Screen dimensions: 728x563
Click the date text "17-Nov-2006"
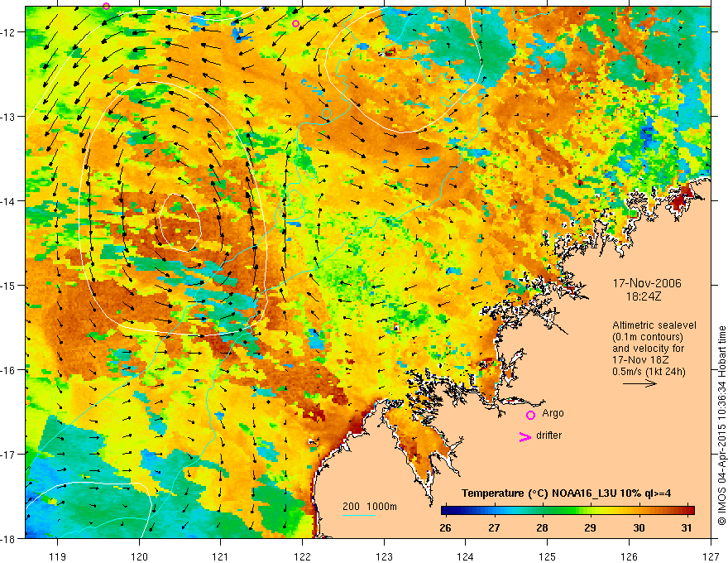click(647, 283)
